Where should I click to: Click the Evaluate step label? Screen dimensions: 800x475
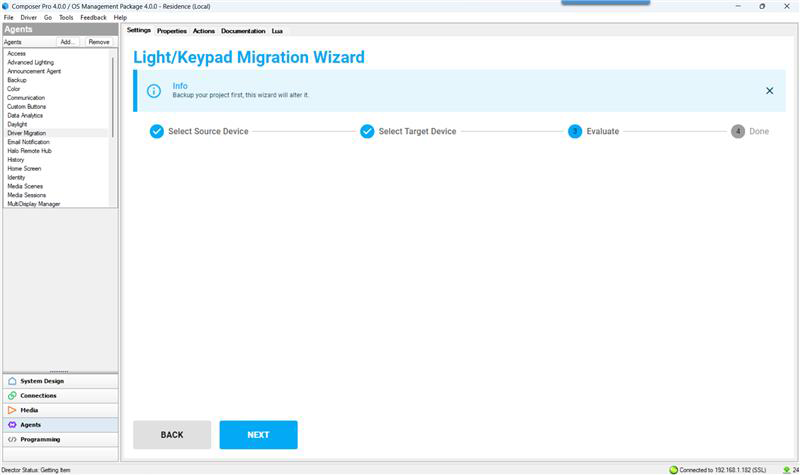click(603, 131)
